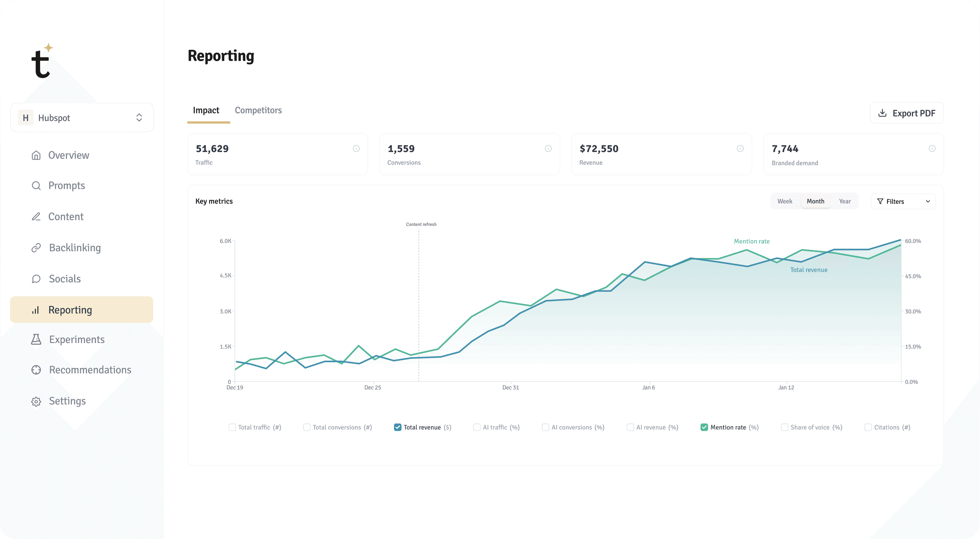Viewport: 980px width, 539px height.
Task: Click the info icon on the Traffic card
Action: [x=356, y=148]
